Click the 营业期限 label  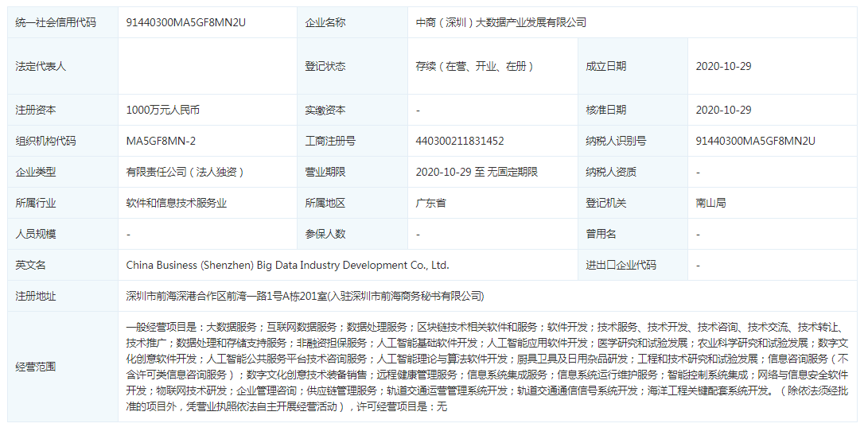[x=325, y=172]
